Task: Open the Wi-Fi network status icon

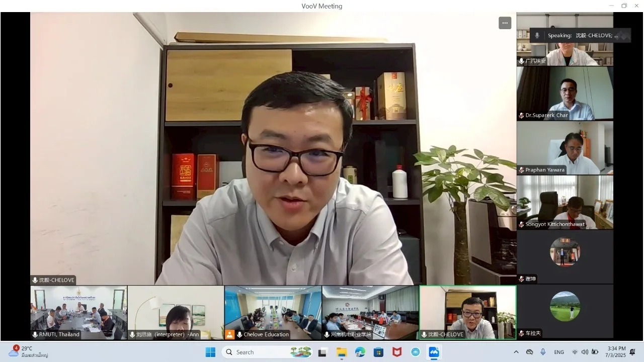Action: point(575,352)
